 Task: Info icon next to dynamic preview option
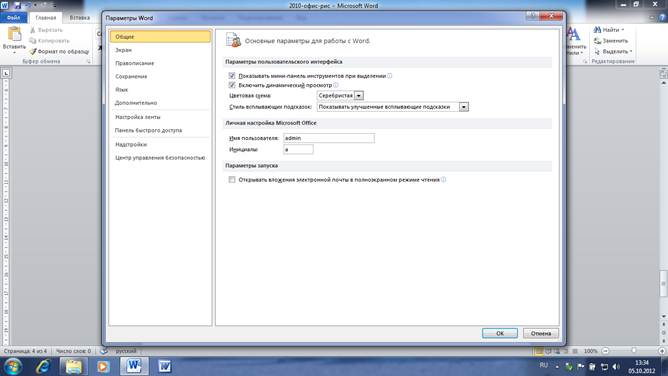point(336,85)
